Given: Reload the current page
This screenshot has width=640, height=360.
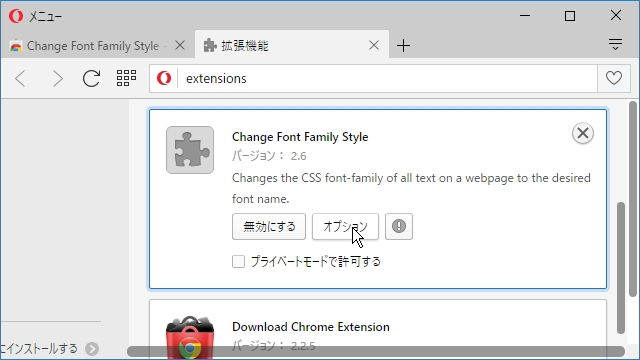Looking at the screenshot, I should [x=91, y=78].
